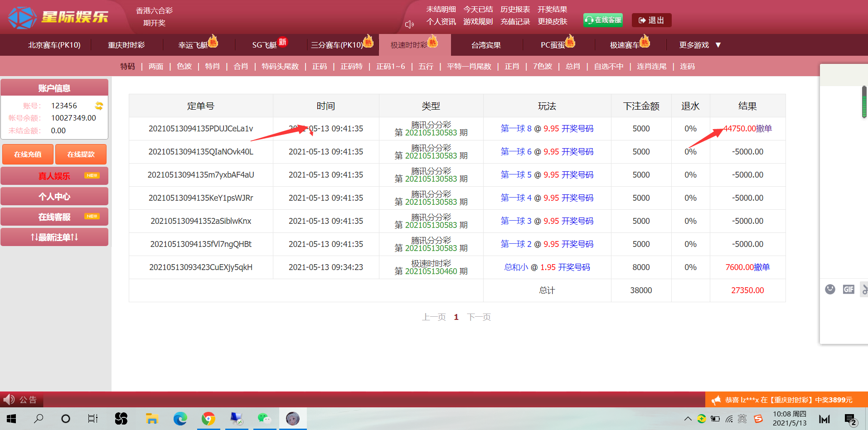
Task: Open the taskbar search magnifier
Action: click(x=39, y=419)
